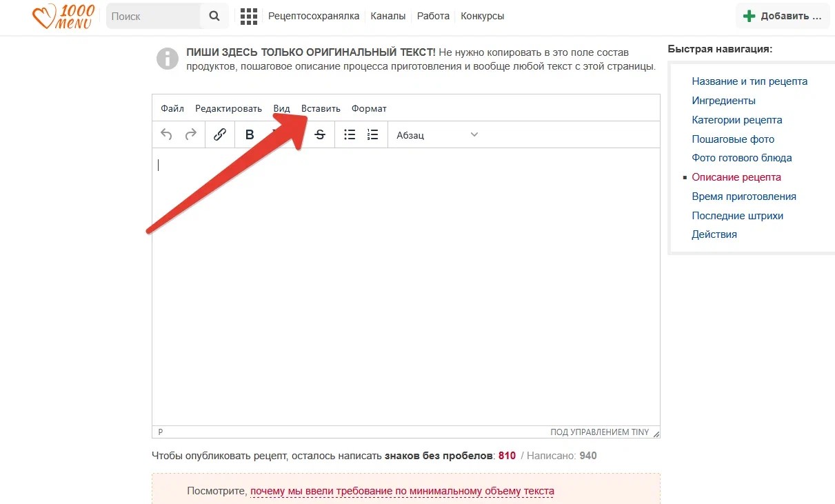Toggle bold text formatting

coord(250,135)
